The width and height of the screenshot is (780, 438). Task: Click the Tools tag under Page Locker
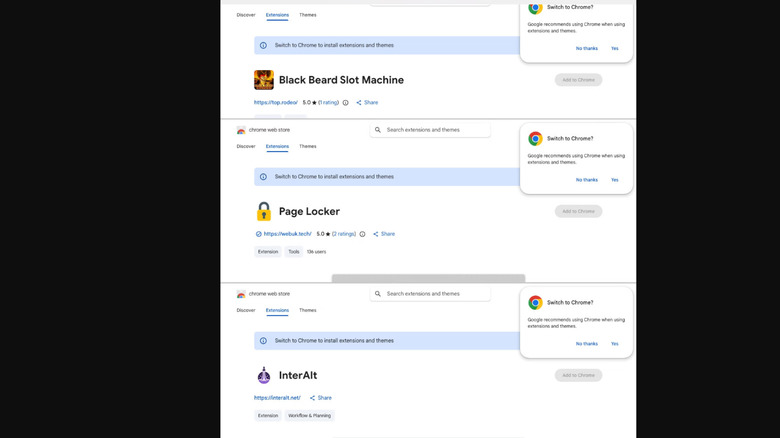pyautogui.click(x=293, y=252)
